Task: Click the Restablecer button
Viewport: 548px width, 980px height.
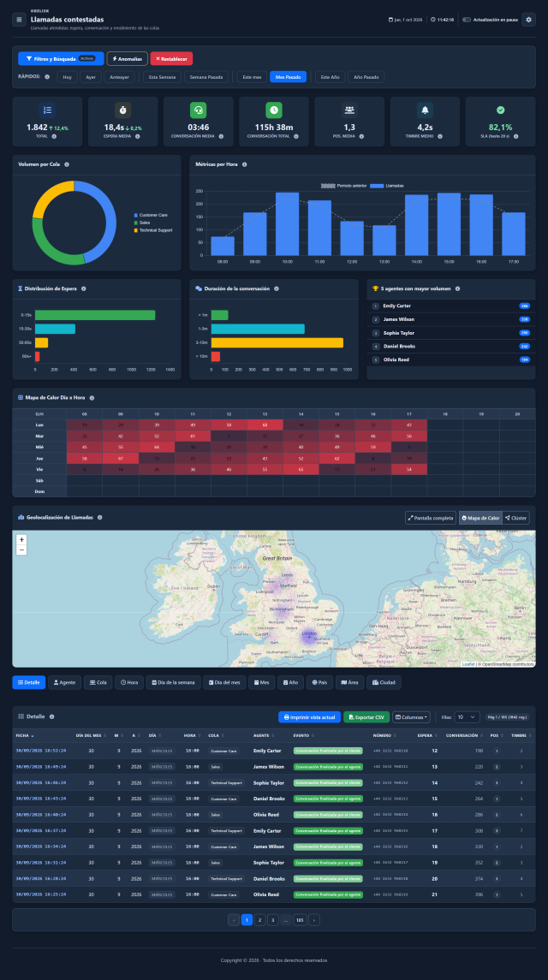Action: pos(171,58)
